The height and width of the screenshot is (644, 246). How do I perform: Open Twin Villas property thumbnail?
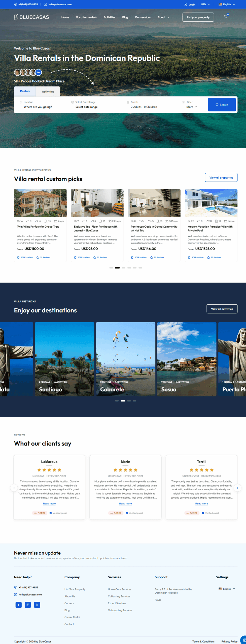[x=40, y=203]
